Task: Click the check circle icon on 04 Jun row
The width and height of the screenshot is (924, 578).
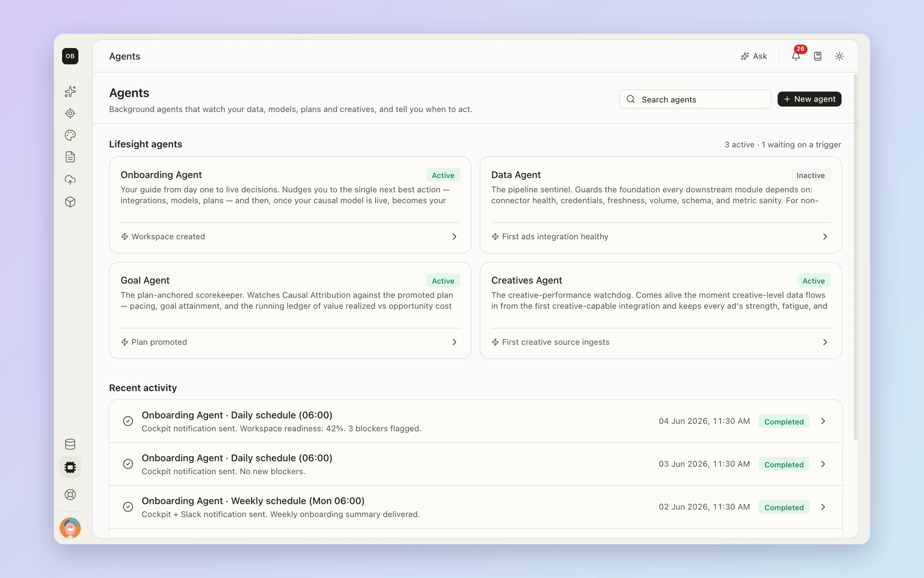Action: point(128,421)
